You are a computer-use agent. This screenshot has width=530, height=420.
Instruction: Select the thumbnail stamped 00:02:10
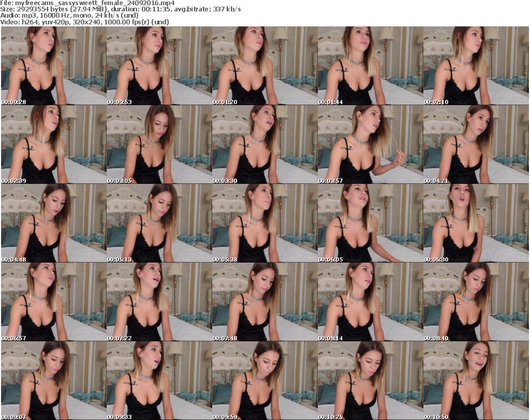click(x=476, y=66)
